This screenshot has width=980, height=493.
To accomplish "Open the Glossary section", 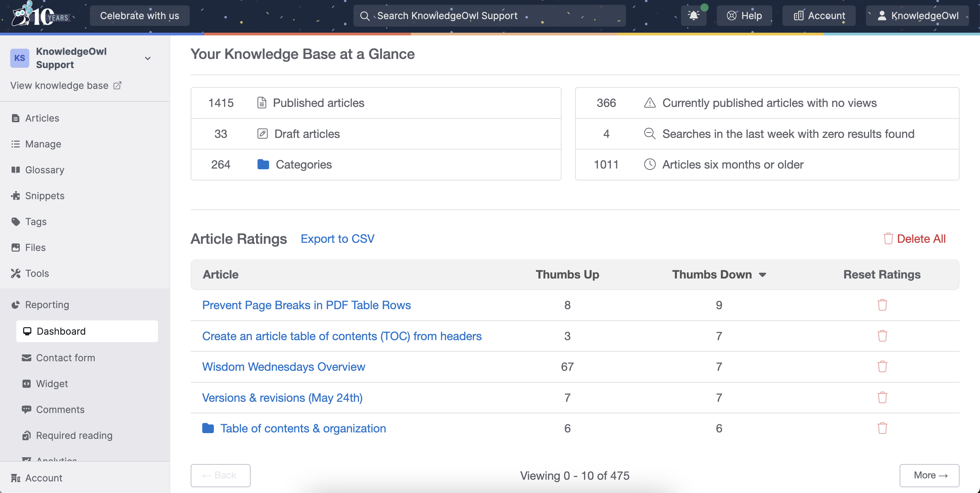I will click(45, 170).
